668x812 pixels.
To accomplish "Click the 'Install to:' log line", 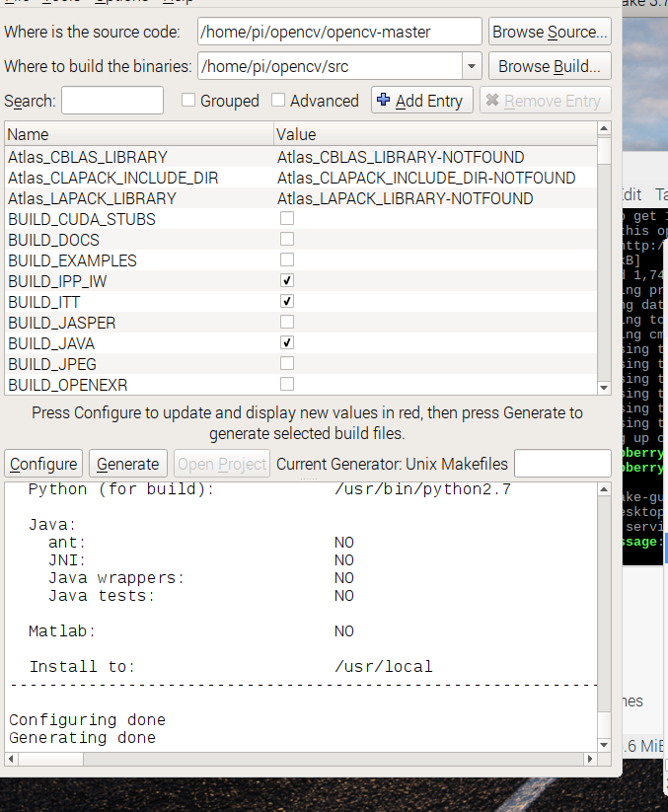I will 82,667.
